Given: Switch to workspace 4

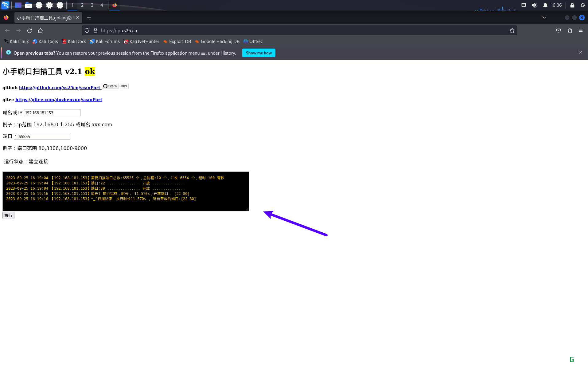Looking at the screenshot, I should pyautogui.click(x=102, y=5).
